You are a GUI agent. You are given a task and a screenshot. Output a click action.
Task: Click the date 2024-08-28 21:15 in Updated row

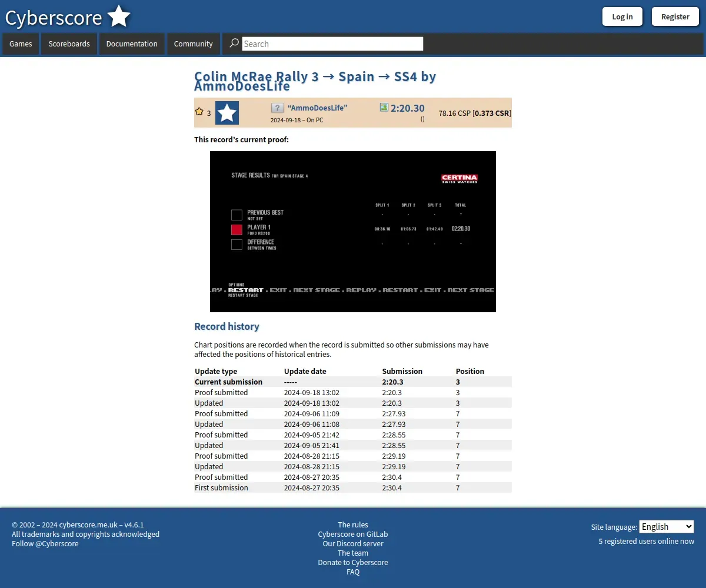[311, 466]
